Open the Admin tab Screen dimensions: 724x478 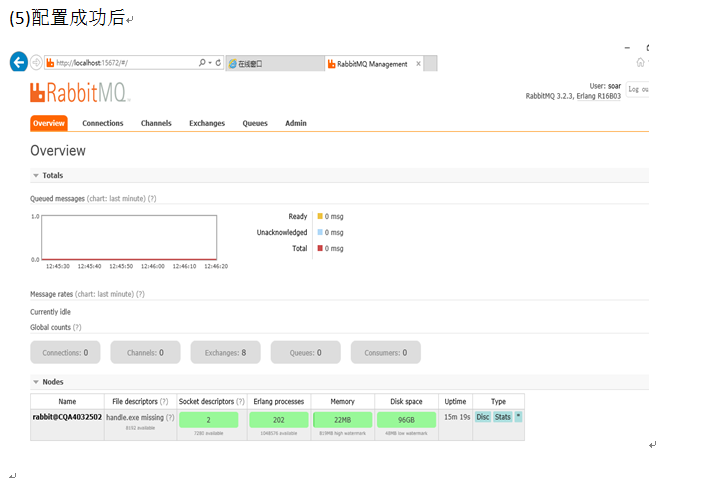(x=296, y=123)
